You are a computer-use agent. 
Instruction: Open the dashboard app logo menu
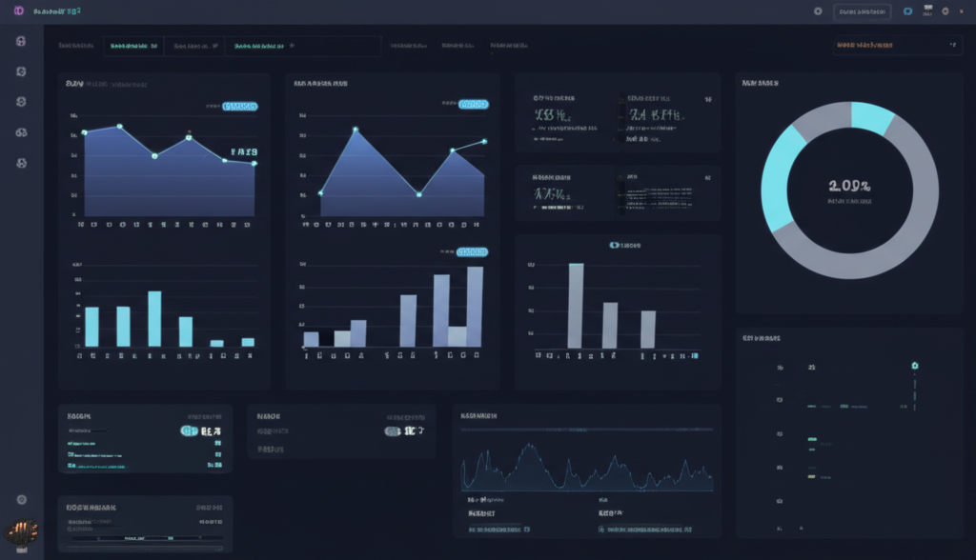pyautogui.click(x=18, y=10)
